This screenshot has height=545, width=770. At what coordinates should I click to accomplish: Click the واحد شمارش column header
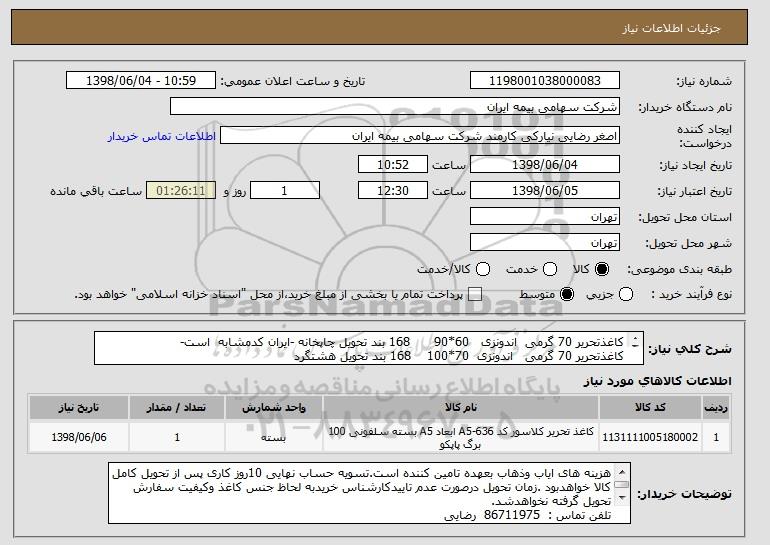coord(274,408)
